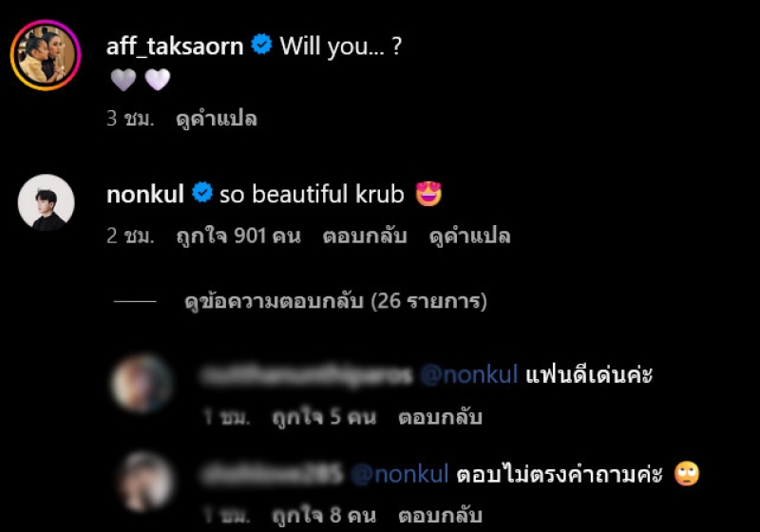This screenshot has width=760, height=532.
Task: Click ตอบกลับ under the แฟนดีเด่นค่ะ reply
Action: pos(440,418)
